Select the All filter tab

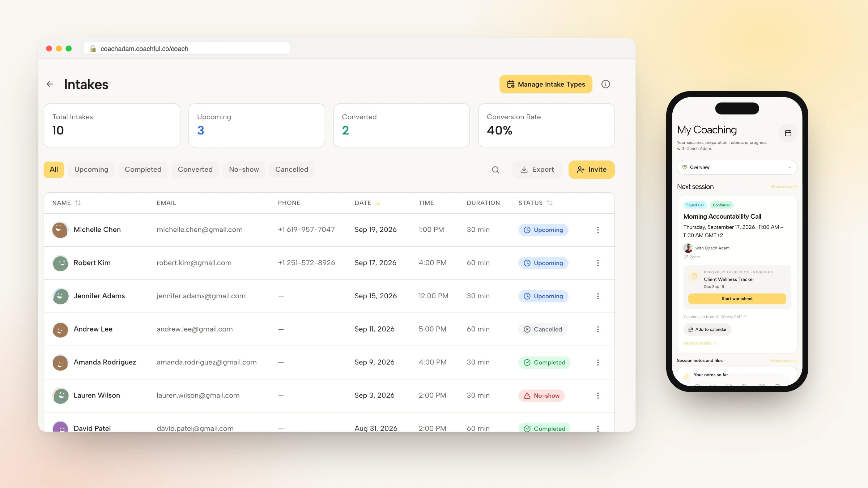point(54,170)
